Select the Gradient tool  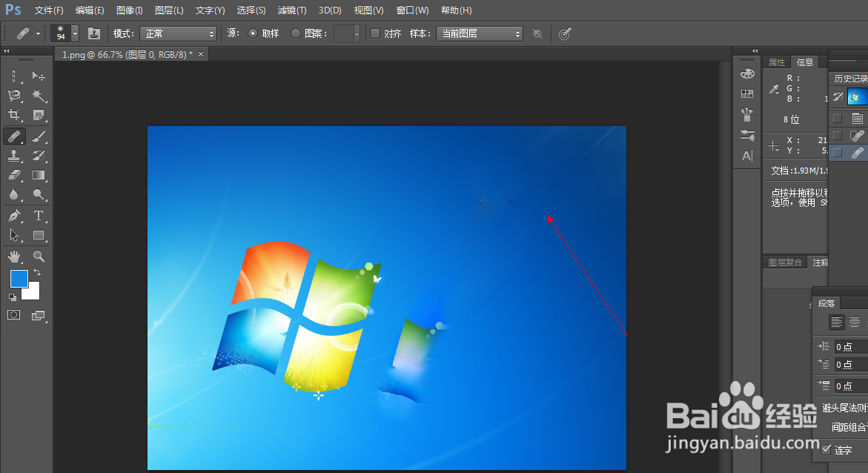click(x=39, y=175)
